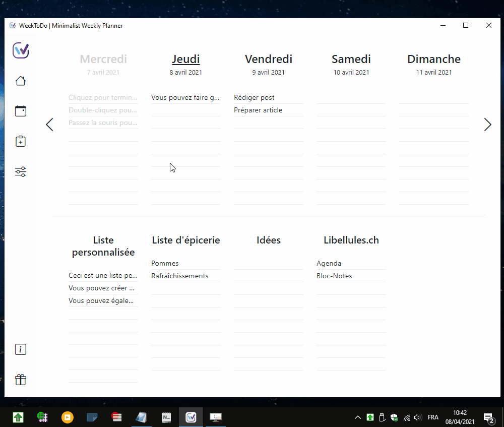Click the '8 avril 2021' date label
Screen dimensions: 504x427
coord(186,73)
